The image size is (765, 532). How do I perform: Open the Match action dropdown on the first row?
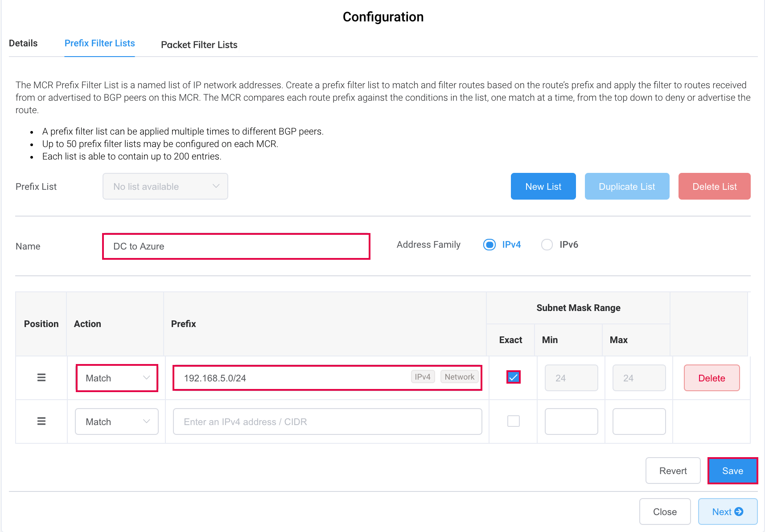pyautogui.click(x=116, y=378)
